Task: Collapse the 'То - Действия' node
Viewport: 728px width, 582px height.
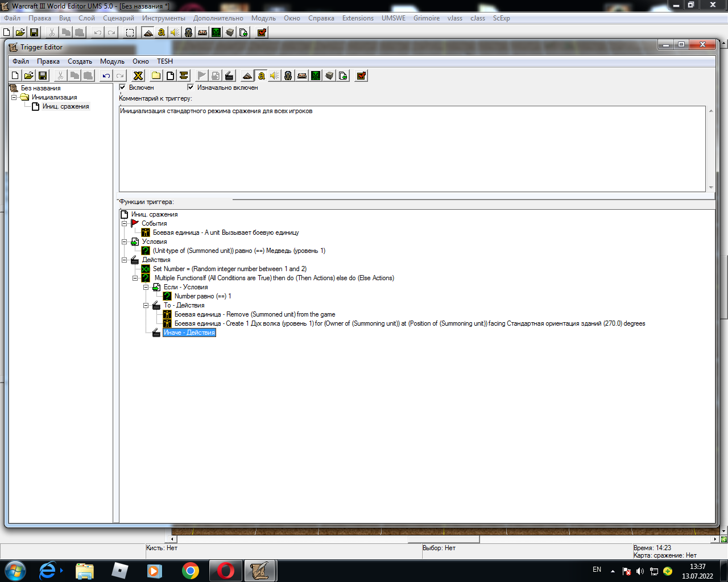Action: [x=146, y=305]
